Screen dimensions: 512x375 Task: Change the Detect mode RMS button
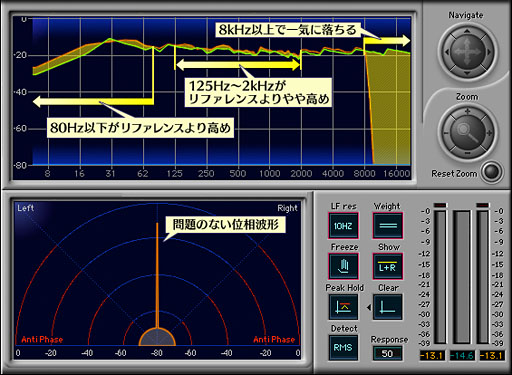coord(343,348)
